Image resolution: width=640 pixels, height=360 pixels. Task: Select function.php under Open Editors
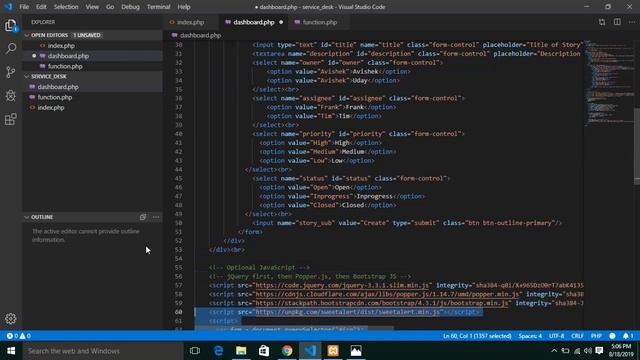[x=65, y=66]
